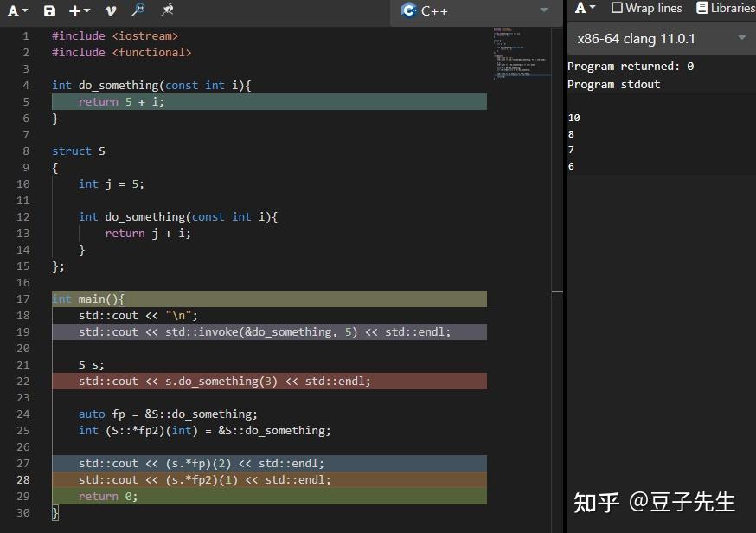This screenshot has width=756, height=533.
Task: Click the C++ language logo icon
Action: (x=407, y=10)
